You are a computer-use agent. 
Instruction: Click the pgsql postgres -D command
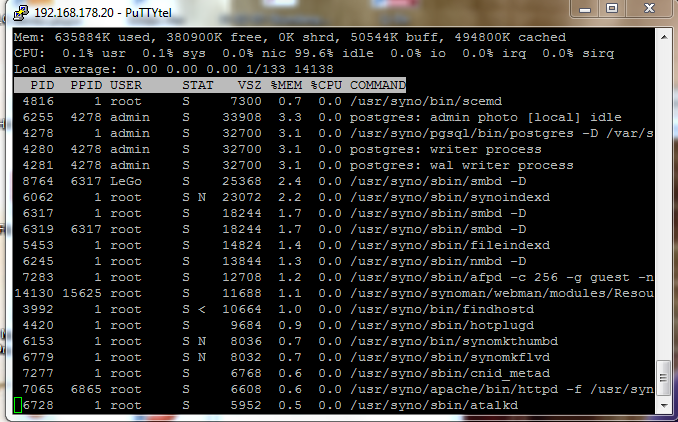pyautogui.click(x=502, y=133)
